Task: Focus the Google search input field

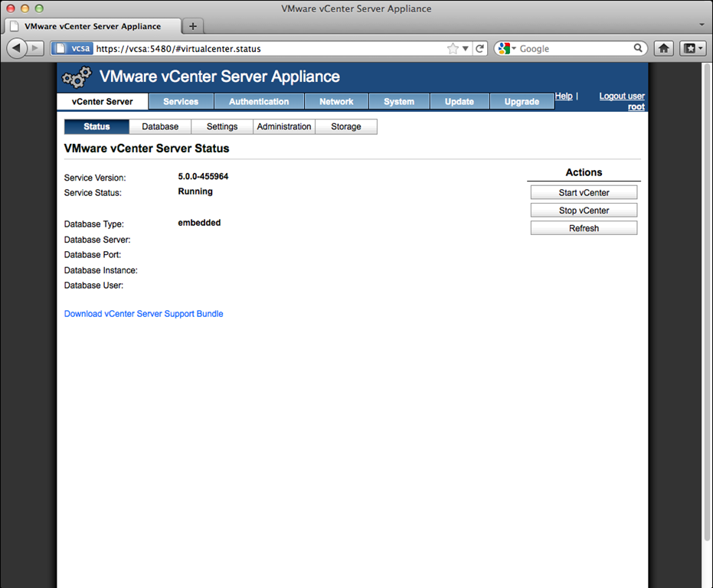Action: [574, 48]
